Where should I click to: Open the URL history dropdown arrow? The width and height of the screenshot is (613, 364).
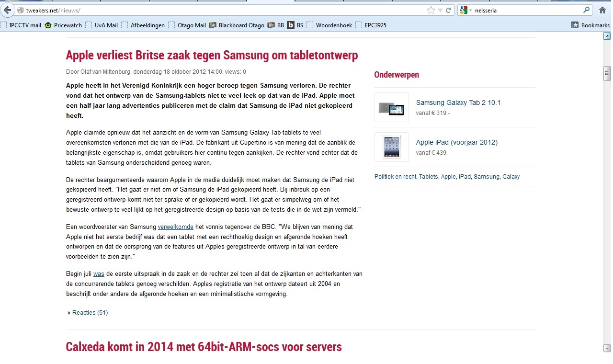tap(440, 10)
